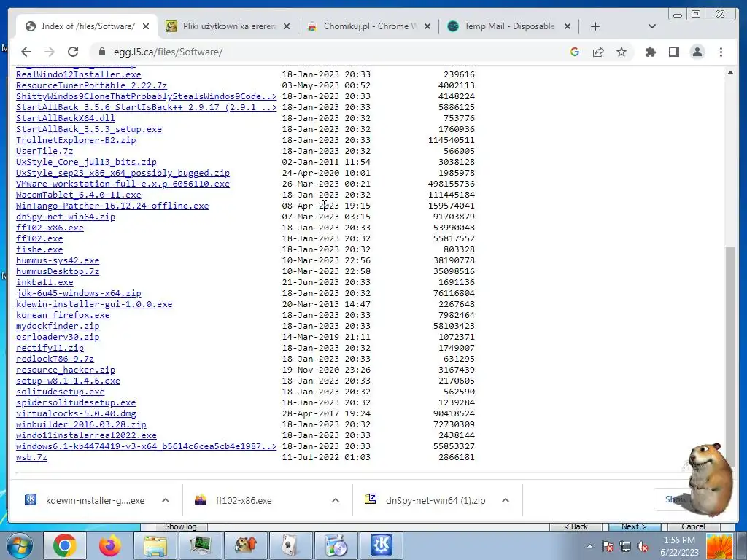Close the Pliki użytkownika tab
This screenshot has width=747, height=560.
click(286, 26)
